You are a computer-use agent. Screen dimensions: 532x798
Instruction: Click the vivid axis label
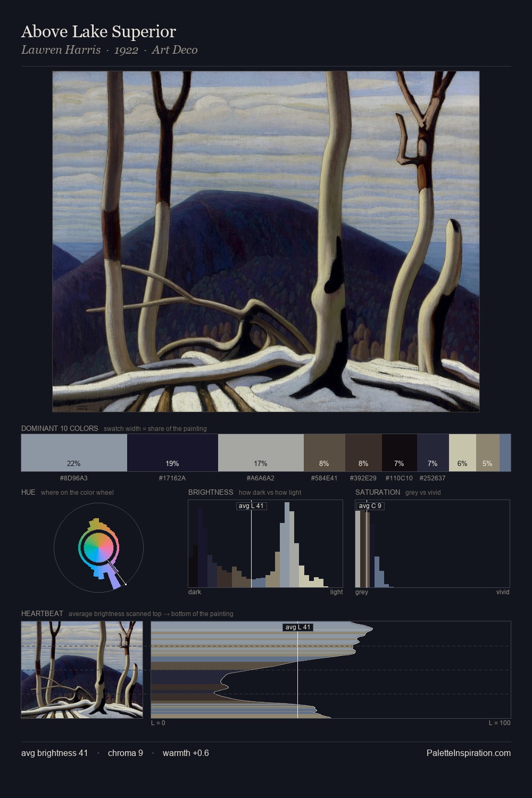[x=503, y=592]
